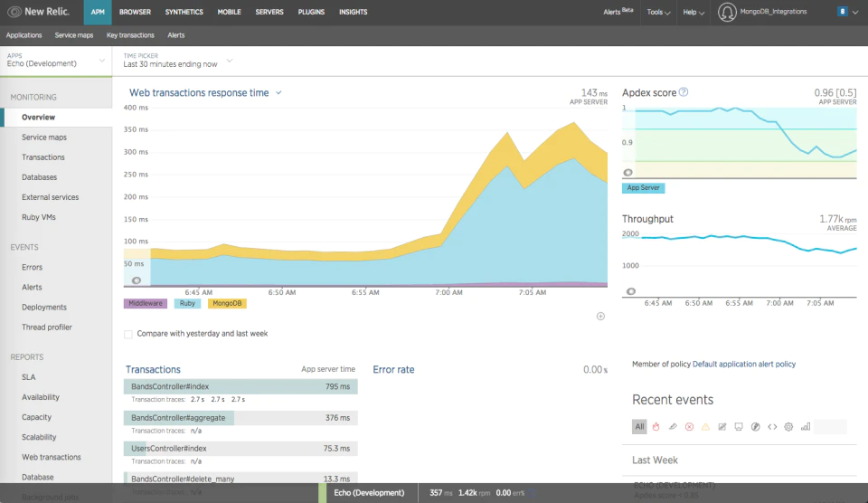Open first 2.7 s transaction trace
The width and height of the screenshot is (868, 503).
pyautogui.click(x=198, y=399)
